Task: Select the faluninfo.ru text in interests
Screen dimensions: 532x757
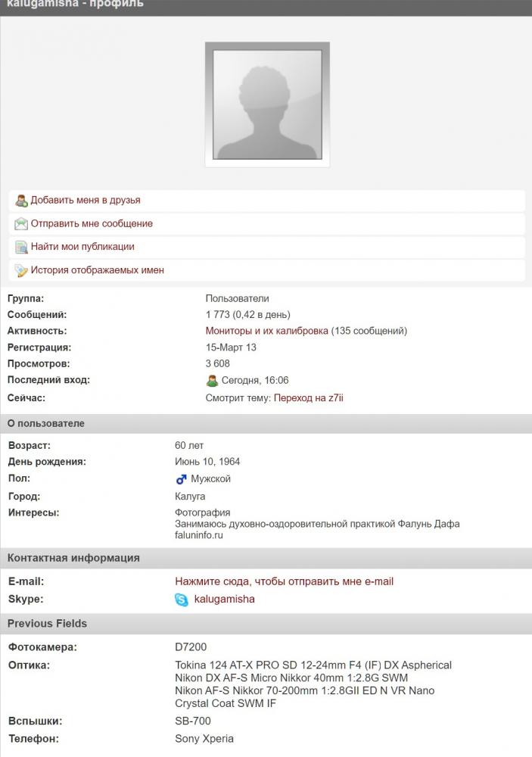Action: 199,535
